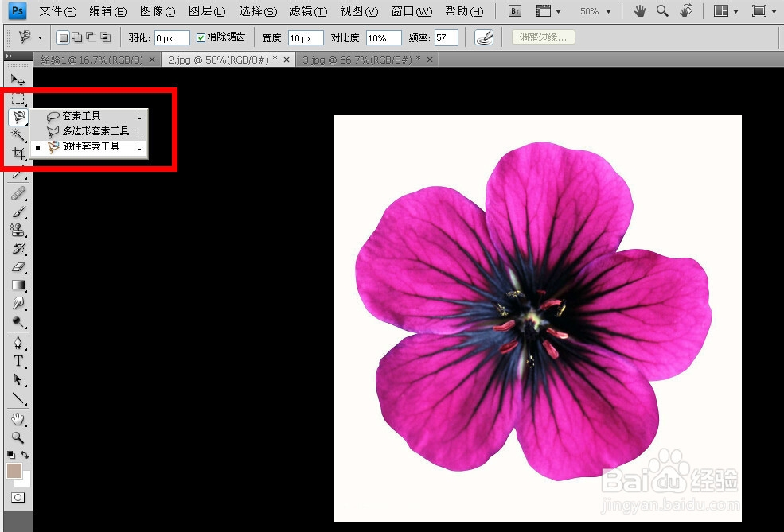Image resolution: width=784 pixels, height=532 pixels.
Task: Click the tablet pen pressure icon
Action: click(x=484, y=37)
